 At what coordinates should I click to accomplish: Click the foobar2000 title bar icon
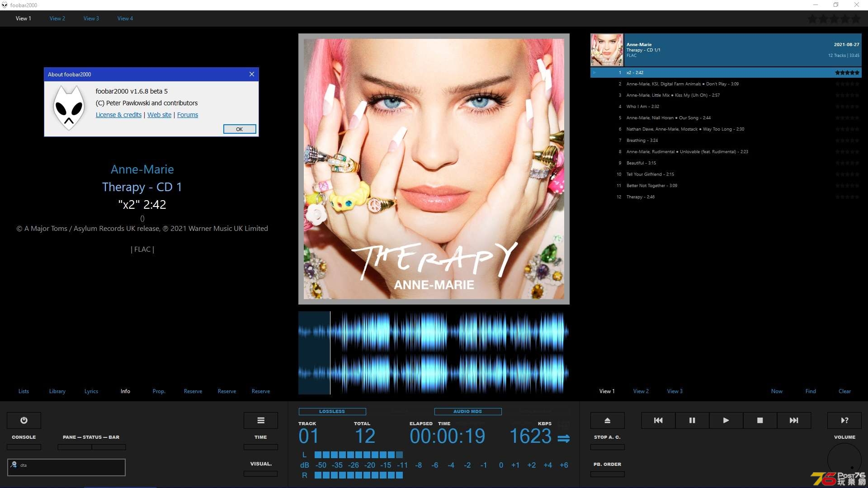pyautogui.click(x=5, y=5)
